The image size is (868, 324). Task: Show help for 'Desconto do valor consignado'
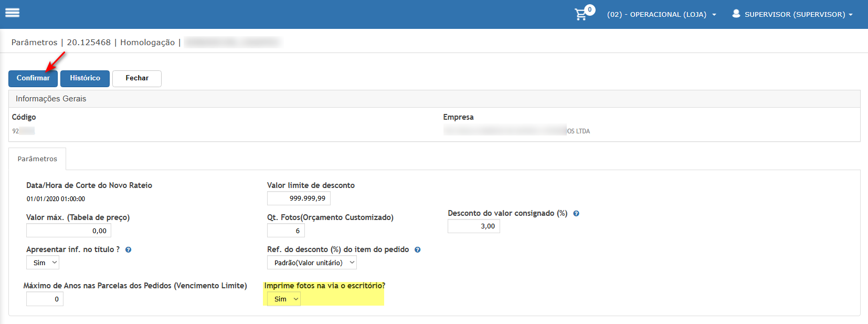576,214
